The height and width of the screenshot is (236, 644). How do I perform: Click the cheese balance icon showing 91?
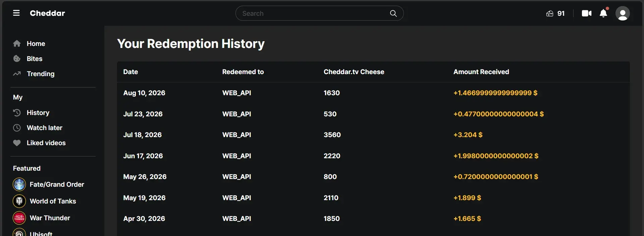[550, 13]
